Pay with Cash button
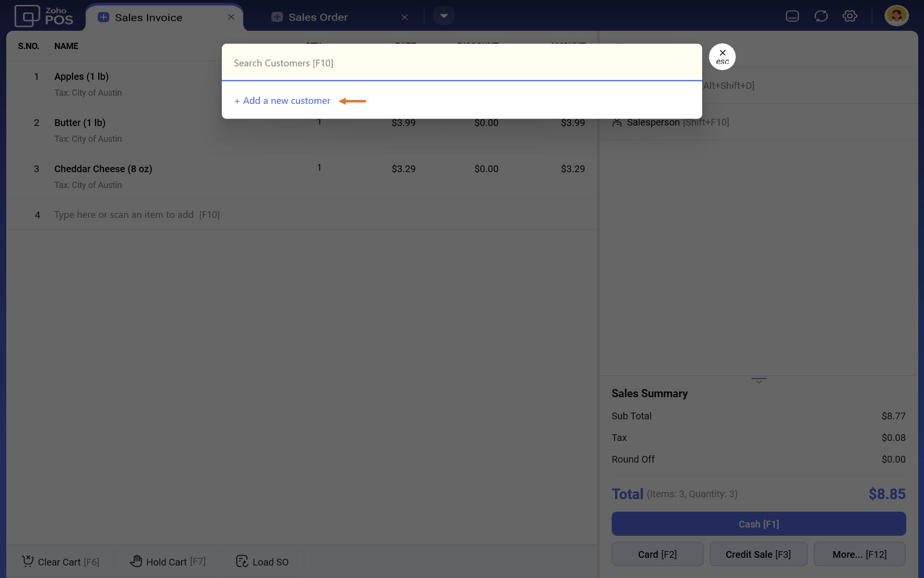The width and height of the screenshot is (924, 578). (758, 524)
